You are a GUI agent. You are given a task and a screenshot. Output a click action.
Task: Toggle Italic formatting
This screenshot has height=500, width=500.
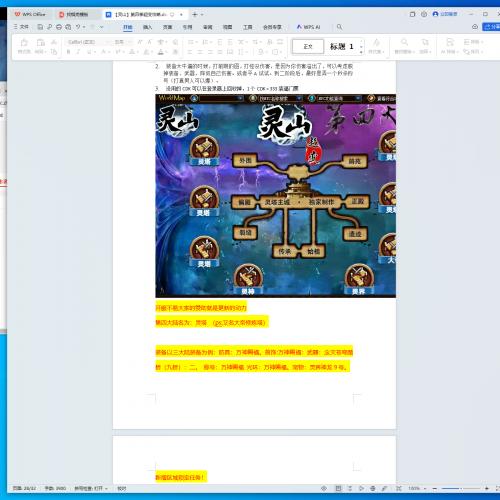78,52
